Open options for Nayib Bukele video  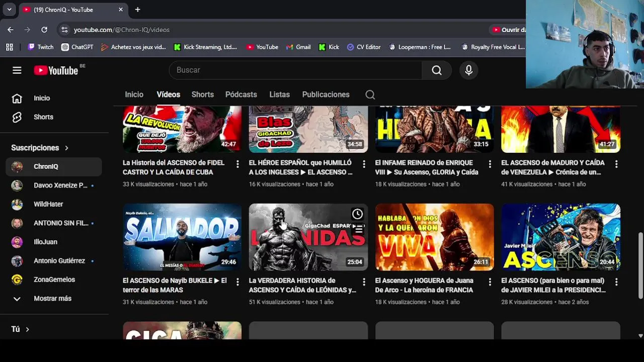(x=237, y=282)
